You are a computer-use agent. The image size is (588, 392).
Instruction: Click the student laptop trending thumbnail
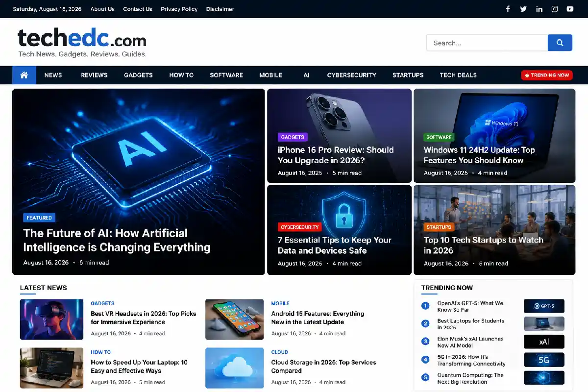pyautogui.click(x=544, y=324)
